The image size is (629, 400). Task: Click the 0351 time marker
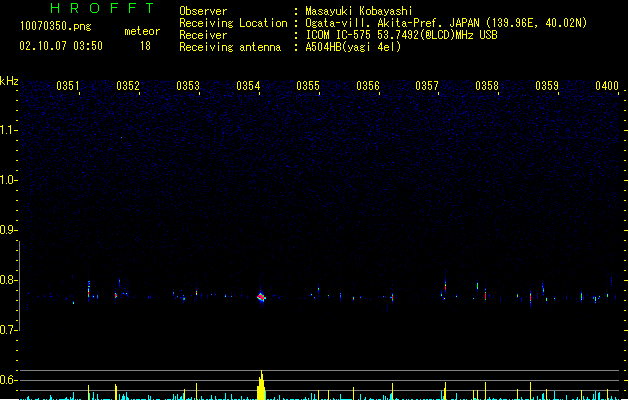coord(68,86)
